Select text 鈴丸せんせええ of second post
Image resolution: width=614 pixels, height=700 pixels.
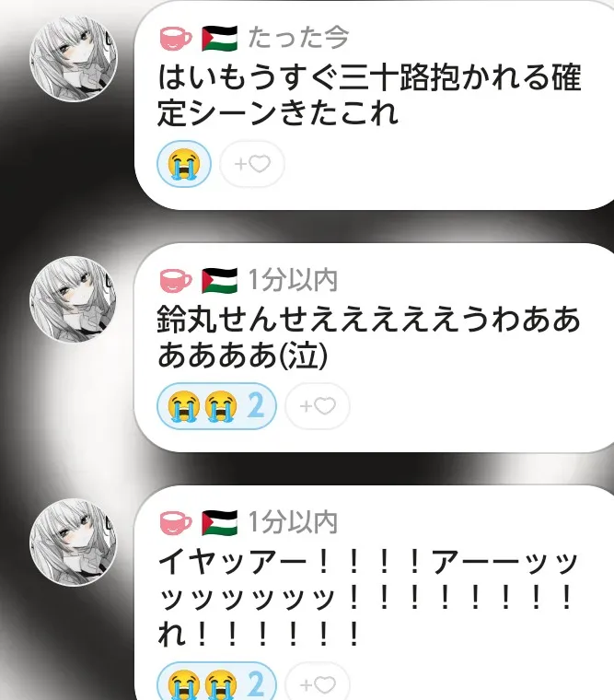[263, 321]
